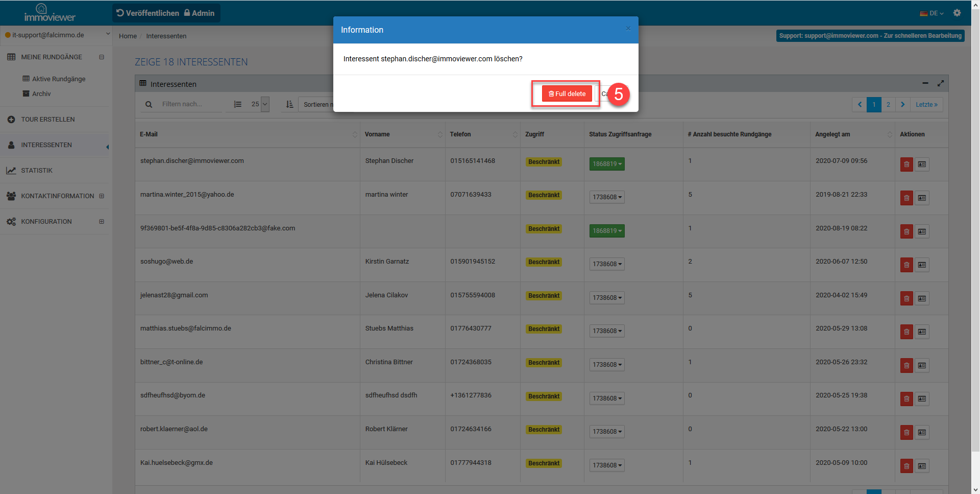Select Tour erstellen in the sidebar
This screenshot has width=980, height=494.
click(47, 119)
